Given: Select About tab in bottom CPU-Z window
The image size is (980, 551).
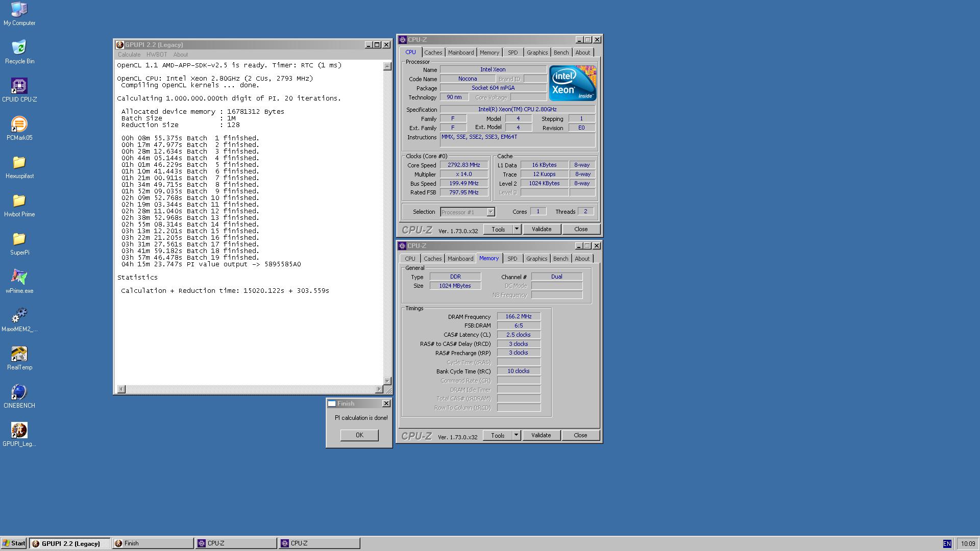Looking at the screenshot, I should (582, 259).
